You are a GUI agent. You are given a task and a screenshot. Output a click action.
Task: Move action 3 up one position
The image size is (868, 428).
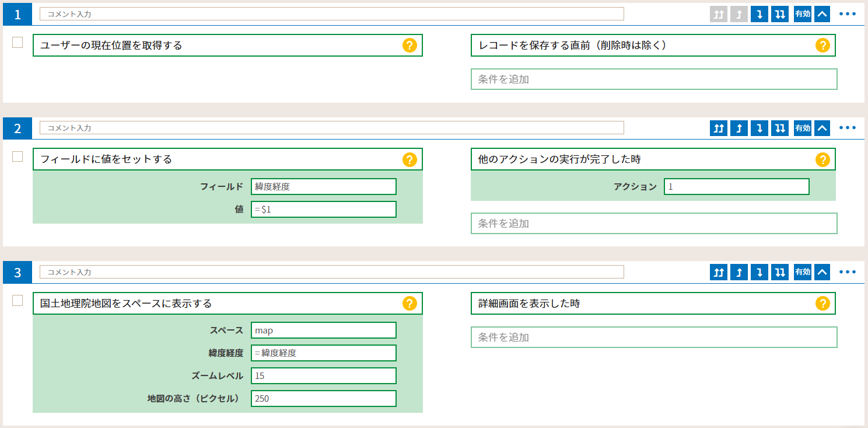coord(738,272)
